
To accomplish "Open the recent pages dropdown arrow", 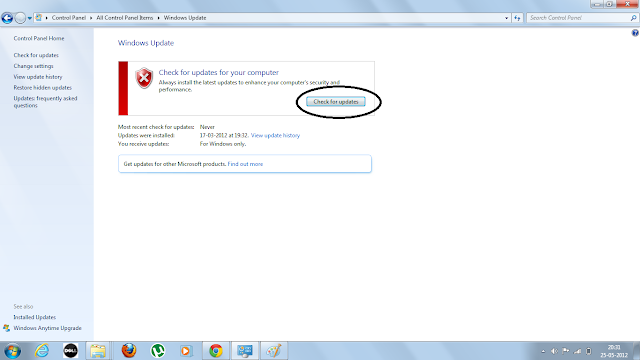I will [x=30, y=18].
